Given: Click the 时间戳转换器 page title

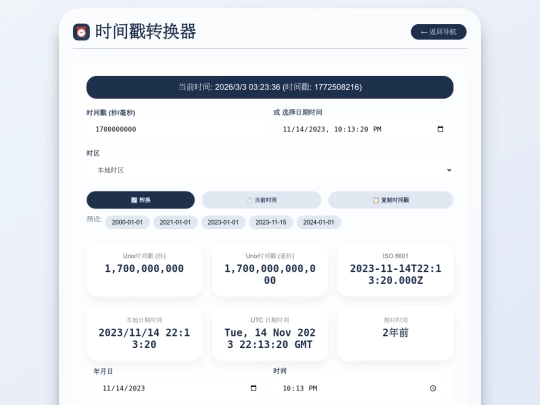Looking at the screenshot, I should click(145, 32).
